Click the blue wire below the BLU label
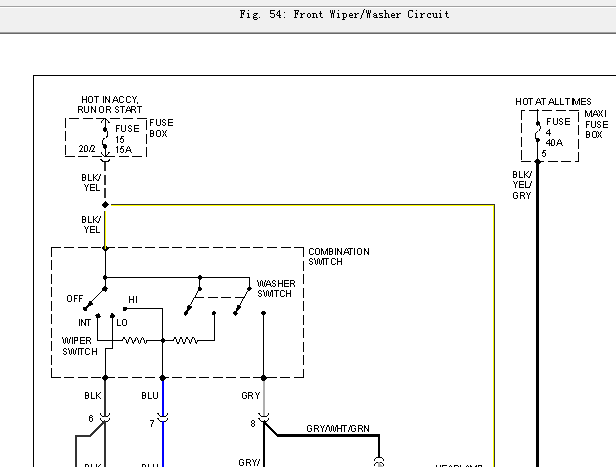Screen dimensions: 616x467 [162, 442]
